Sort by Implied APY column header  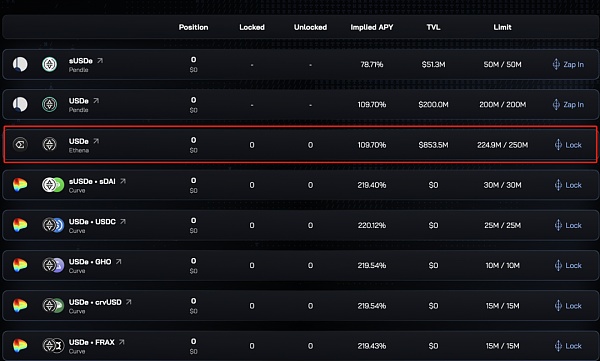[372, 27]
